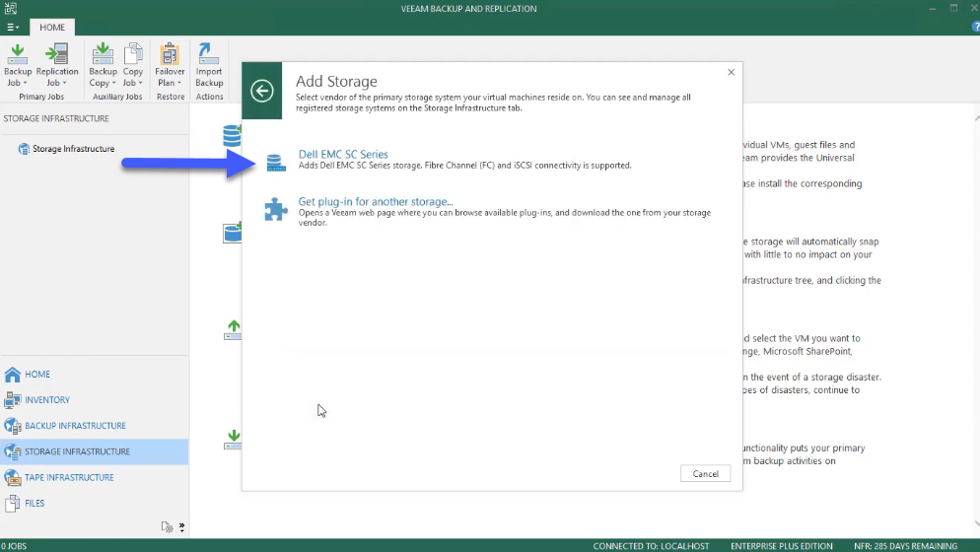The height and width of the screenshot is (552, 980).
Task: Click the ENTERPRISE PLUS EDITION status text
Action: pos(781,546)
